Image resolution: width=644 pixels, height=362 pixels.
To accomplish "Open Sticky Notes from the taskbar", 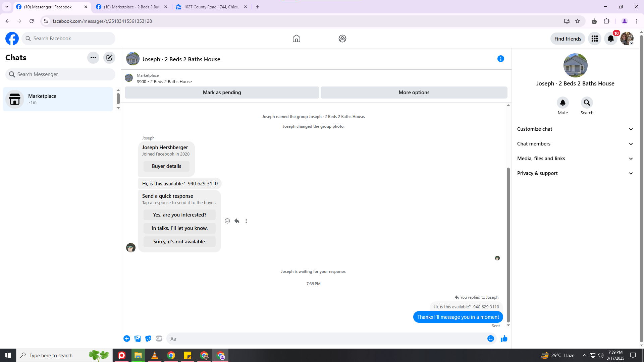I will (187, 355).
